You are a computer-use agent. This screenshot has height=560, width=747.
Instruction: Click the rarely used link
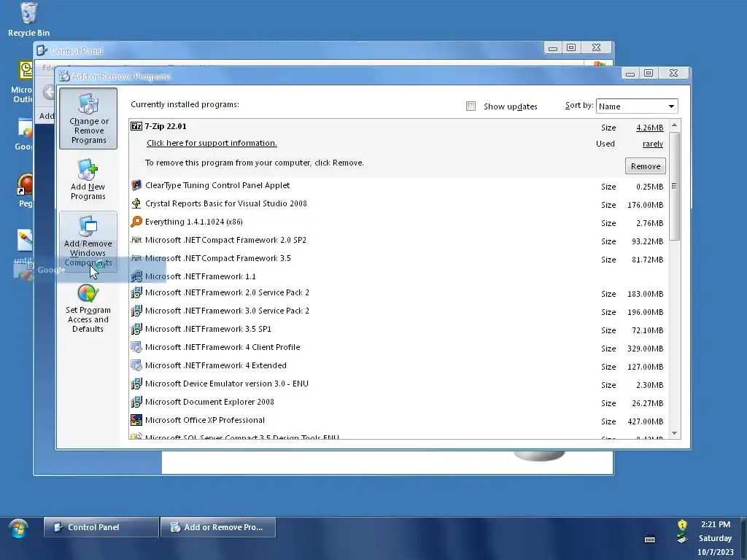pos(653,144)
